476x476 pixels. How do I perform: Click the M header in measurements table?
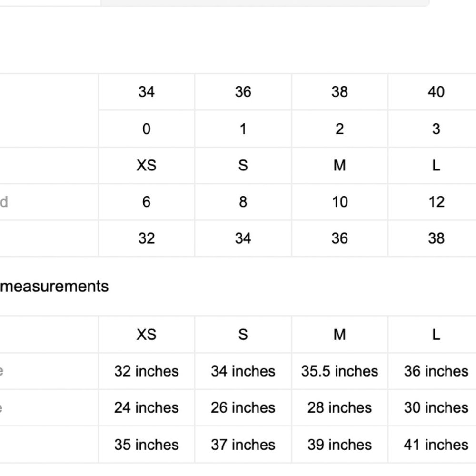coord(339,335)
